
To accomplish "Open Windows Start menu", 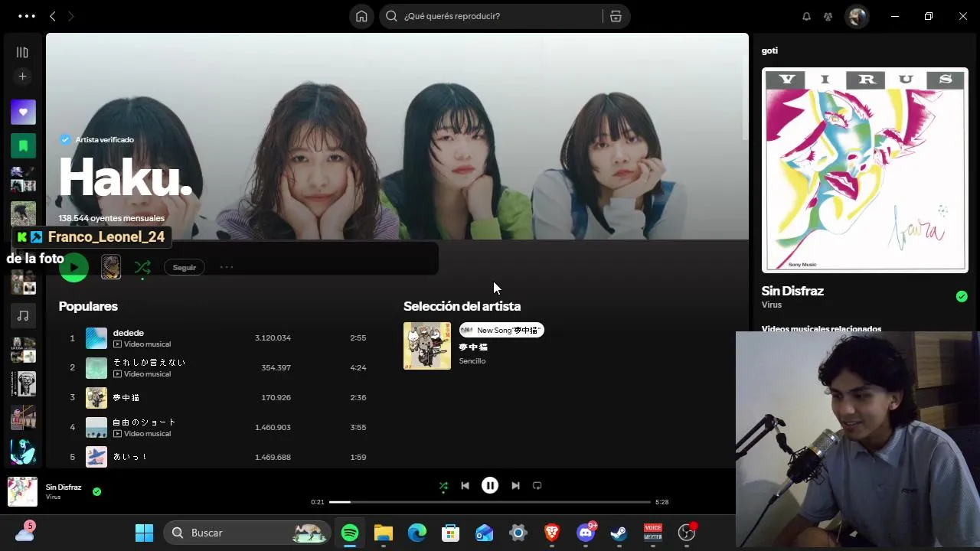I will tap(144, 533).
